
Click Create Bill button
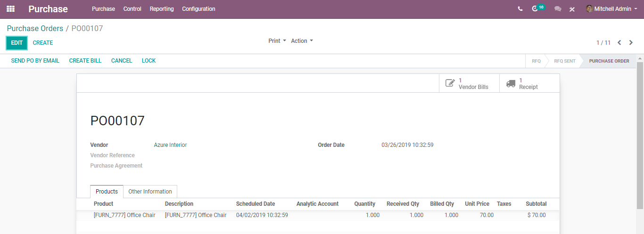point(85,61)
